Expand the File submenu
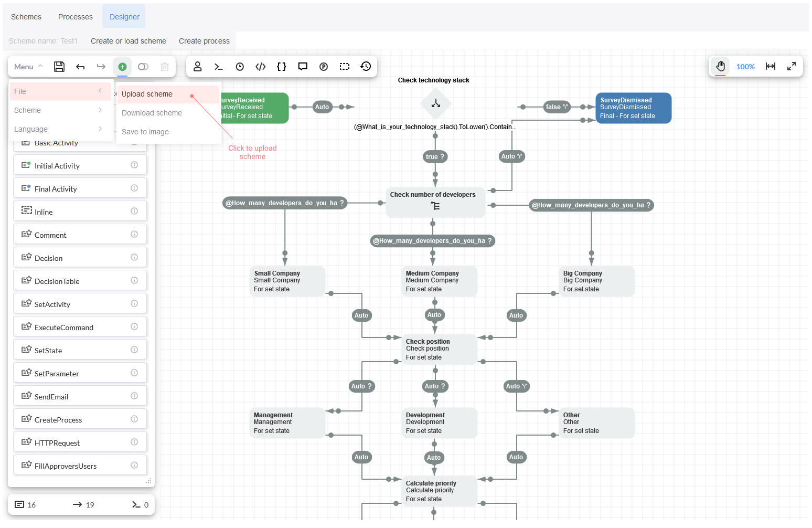 [x=60, y=91]
